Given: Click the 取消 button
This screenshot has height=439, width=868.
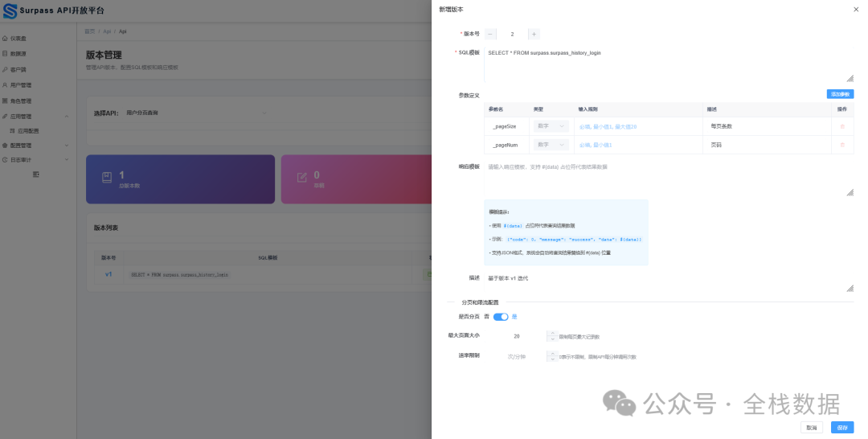Looking at the screenshot, I should click(x=812, y=428).
